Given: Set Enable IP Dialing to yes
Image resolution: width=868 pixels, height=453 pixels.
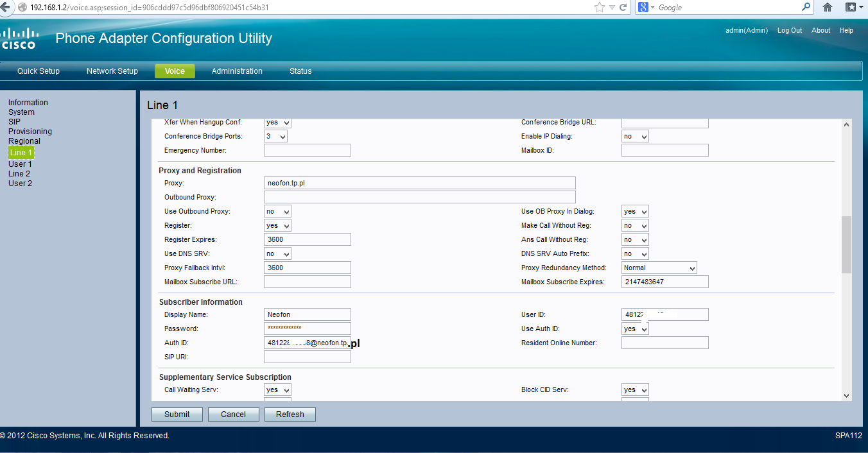Looking at the screenshot, I should [634, 136].
